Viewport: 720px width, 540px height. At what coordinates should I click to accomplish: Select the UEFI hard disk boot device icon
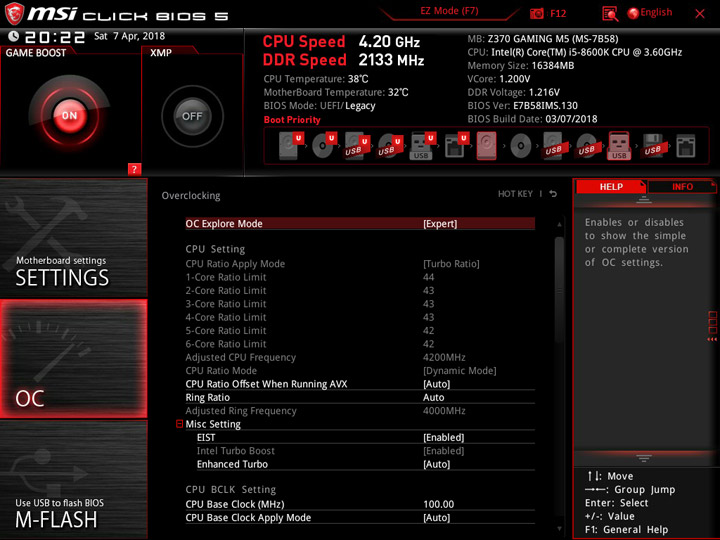tap(291, 146)
